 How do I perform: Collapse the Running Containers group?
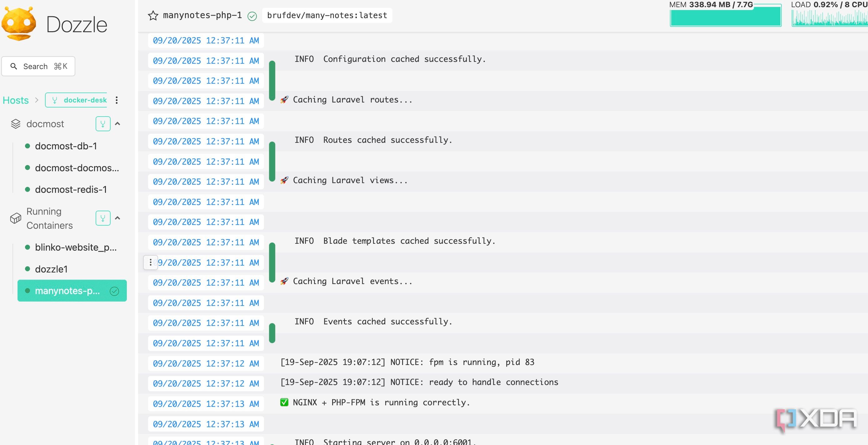(117, 218)
